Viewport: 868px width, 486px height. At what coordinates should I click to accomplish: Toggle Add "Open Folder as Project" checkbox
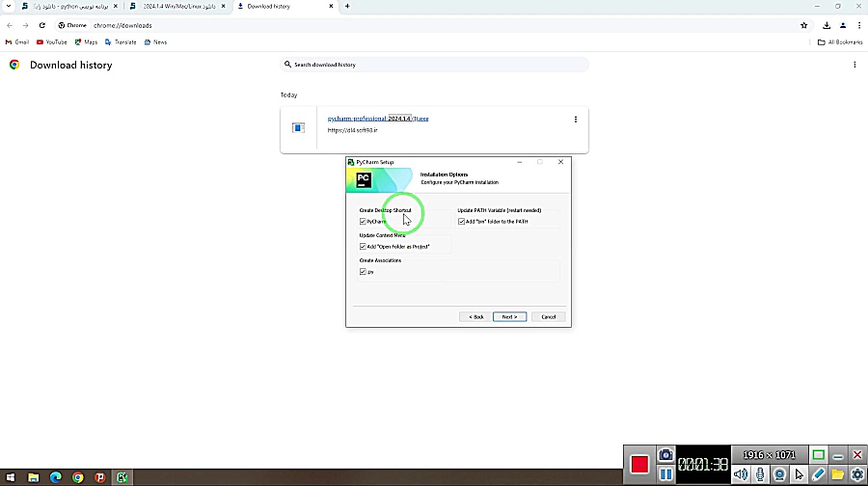[x=363, y=247]
